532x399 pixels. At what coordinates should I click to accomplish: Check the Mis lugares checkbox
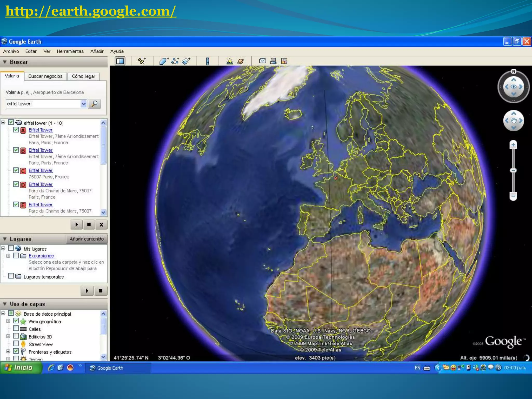11,248
